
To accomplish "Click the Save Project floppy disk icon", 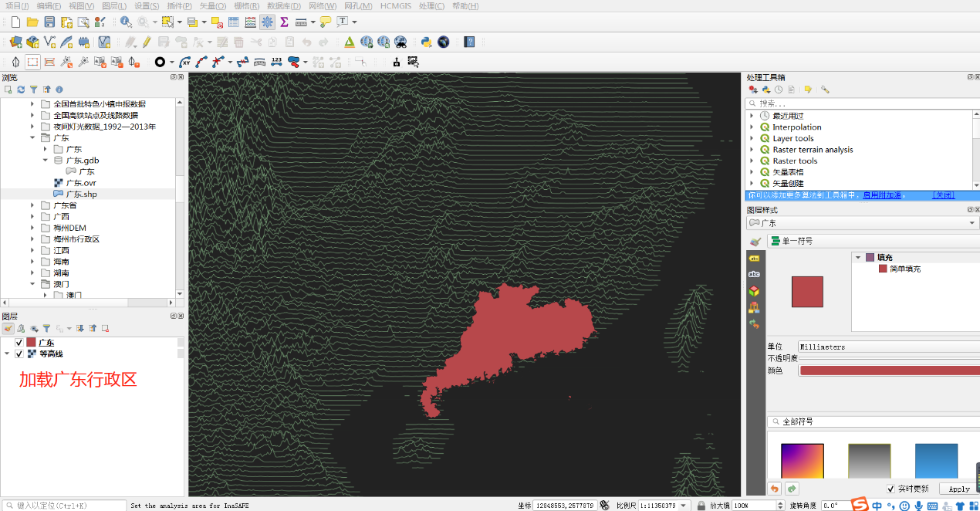I will (49, 22).
